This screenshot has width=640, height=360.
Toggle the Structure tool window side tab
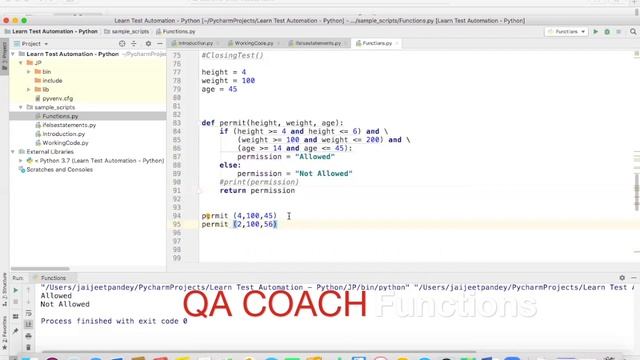(x=4, y=289)
